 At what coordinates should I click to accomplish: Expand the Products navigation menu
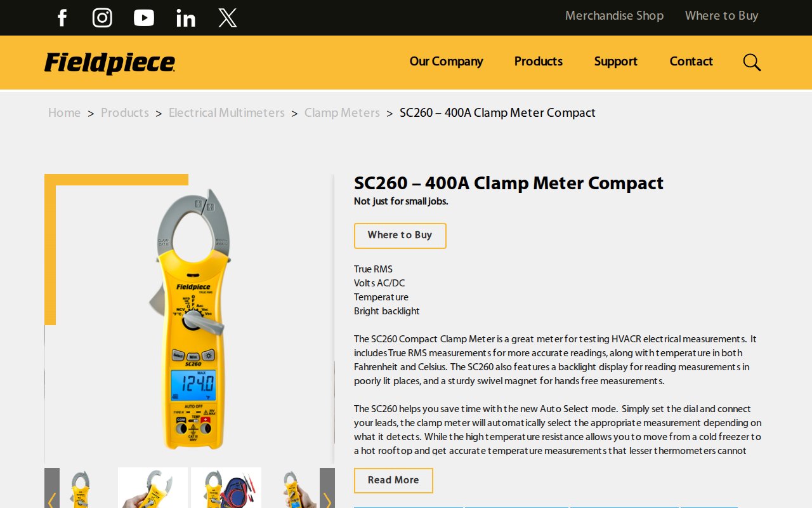click(x=538, y=62)
